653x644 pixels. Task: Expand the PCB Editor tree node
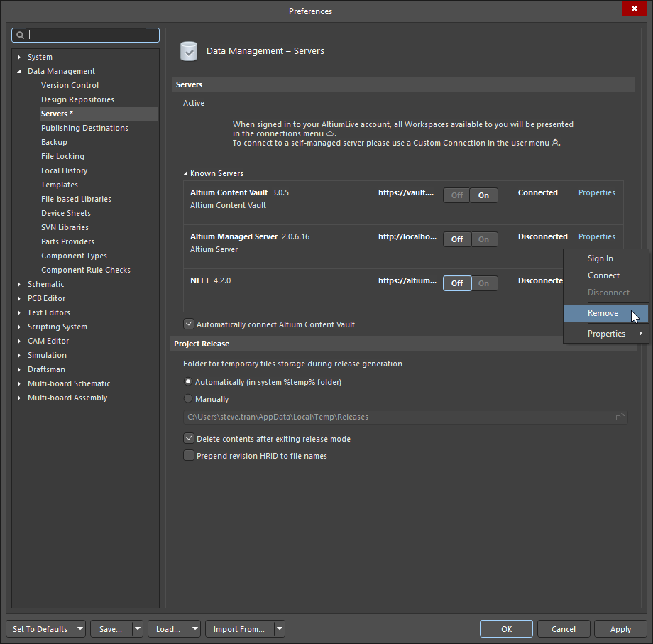click(x=18, y=298)
